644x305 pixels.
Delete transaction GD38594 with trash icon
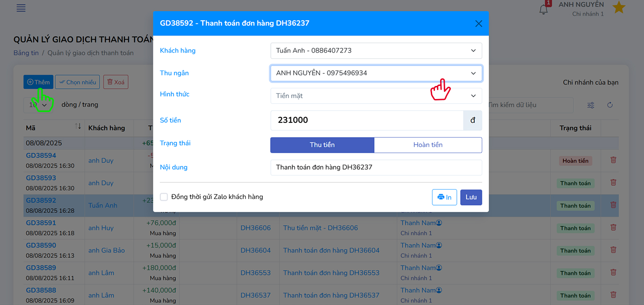coord(613,160)
